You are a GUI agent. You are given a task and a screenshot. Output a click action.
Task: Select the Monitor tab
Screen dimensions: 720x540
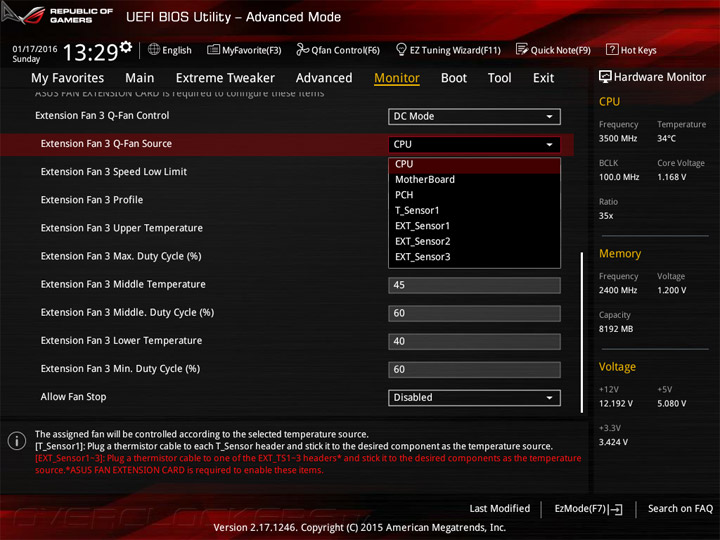coord(397,78)
